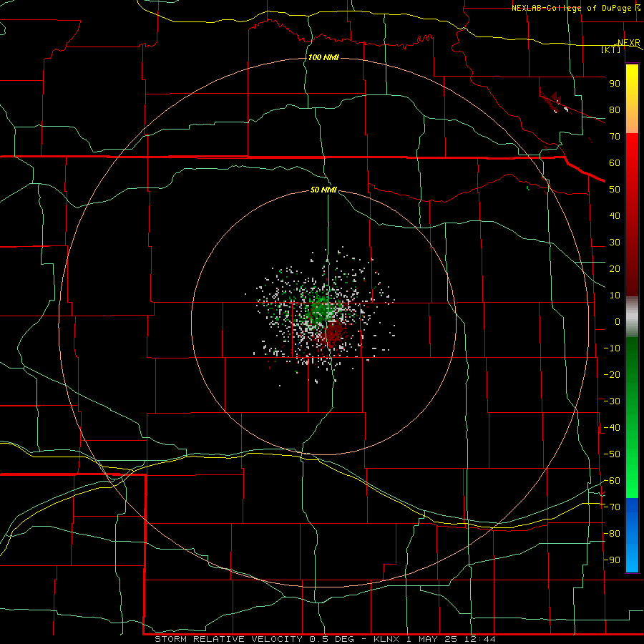Click the '1 MAY 25 12:44' timestamp

tap(451, 639)
